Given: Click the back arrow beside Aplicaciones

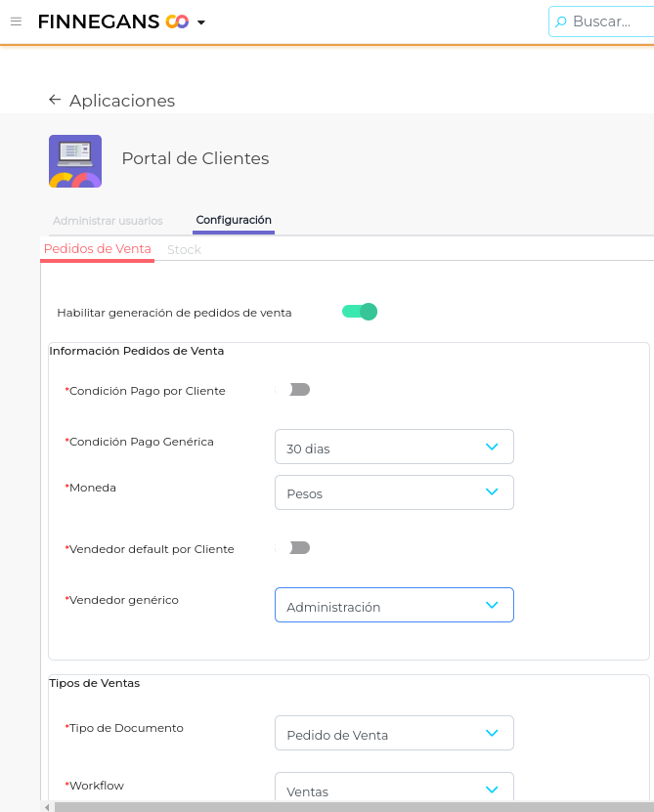Looking at the screenshot, I should [55, 100].
